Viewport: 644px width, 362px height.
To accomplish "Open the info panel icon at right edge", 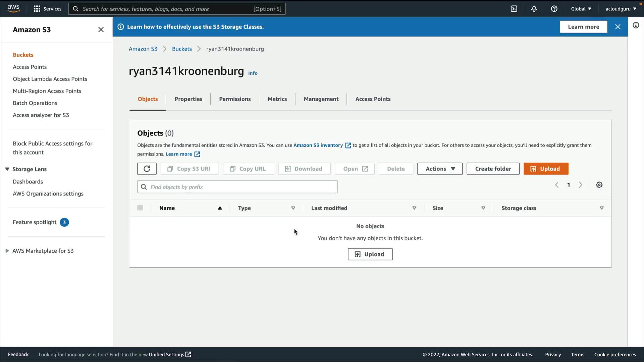I will 636,25.
